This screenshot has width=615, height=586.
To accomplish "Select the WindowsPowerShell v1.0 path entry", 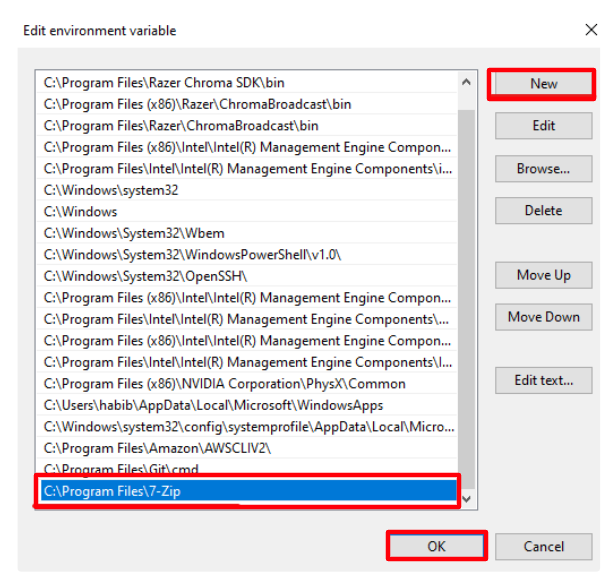I will 192,254.
